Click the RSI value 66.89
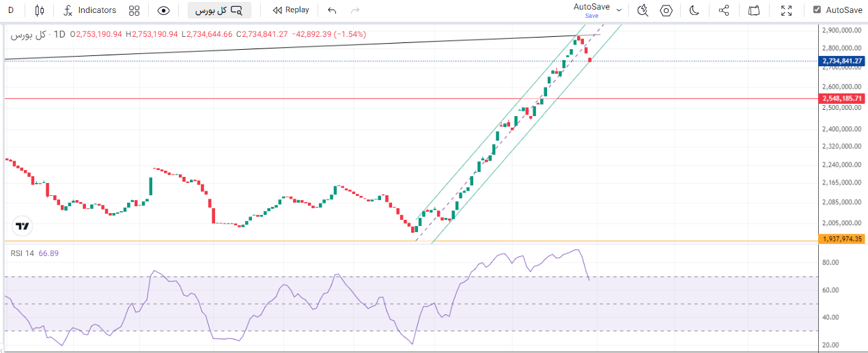The height and width of the screenshot is (353, 868). pyautogui.click(x=48, y=253)
